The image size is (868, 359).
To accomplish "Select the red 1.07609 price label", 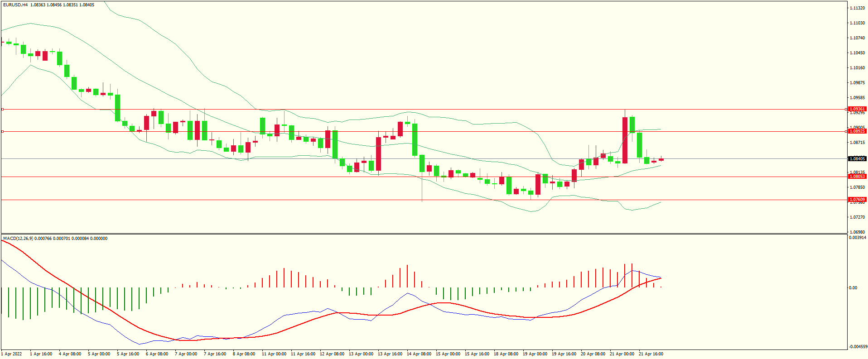I will point(857,200).
